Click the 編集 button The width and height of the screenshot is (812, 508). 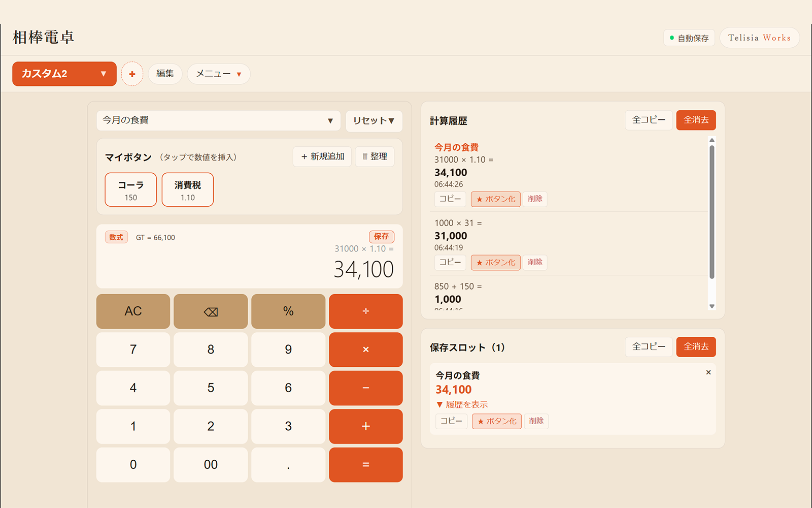pyautogui.click(x=165, y=74)
